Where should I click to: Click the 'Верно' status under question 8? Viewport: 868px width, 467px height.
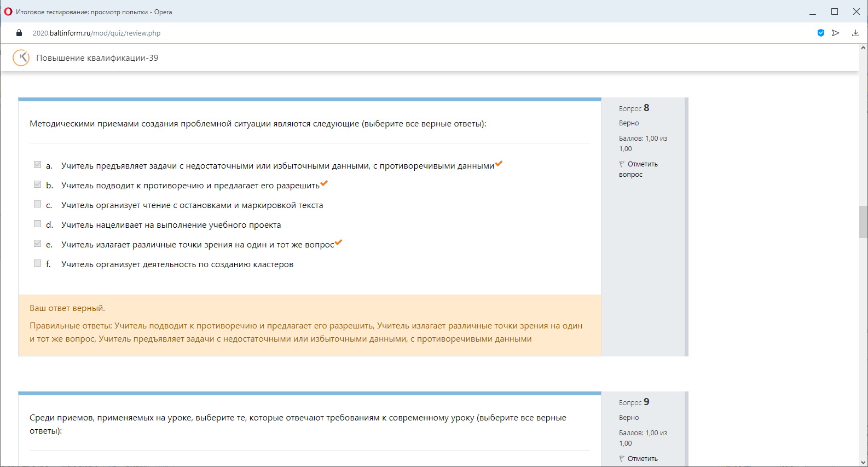coord(629,123)
